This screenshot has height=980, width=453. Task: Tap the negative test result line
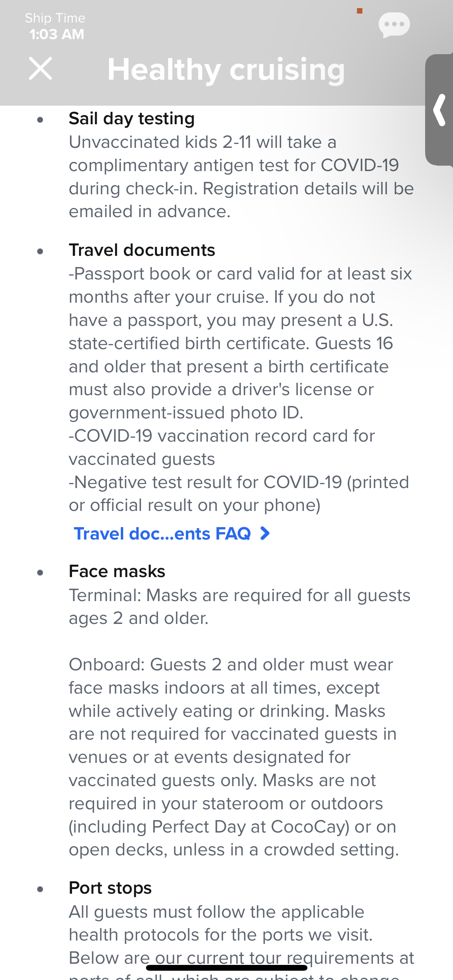pyautogui.click(x=239, y=493)
